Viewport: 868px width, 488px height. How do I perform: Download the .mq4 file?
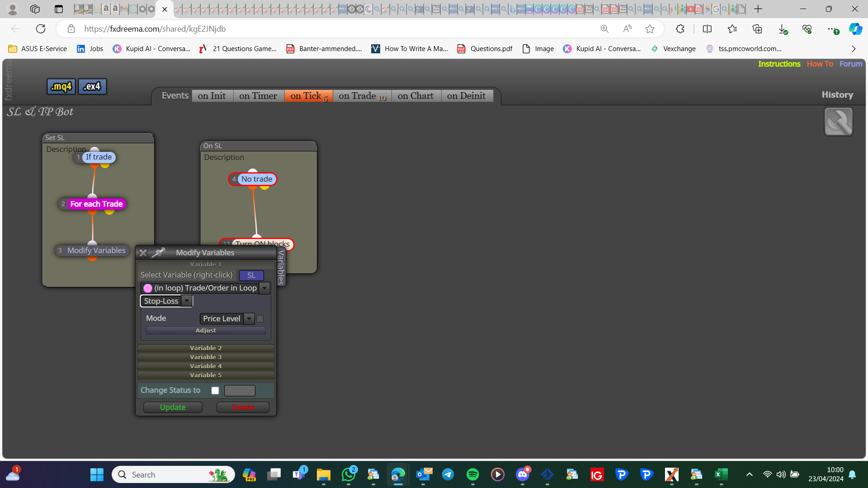(61, 86)
